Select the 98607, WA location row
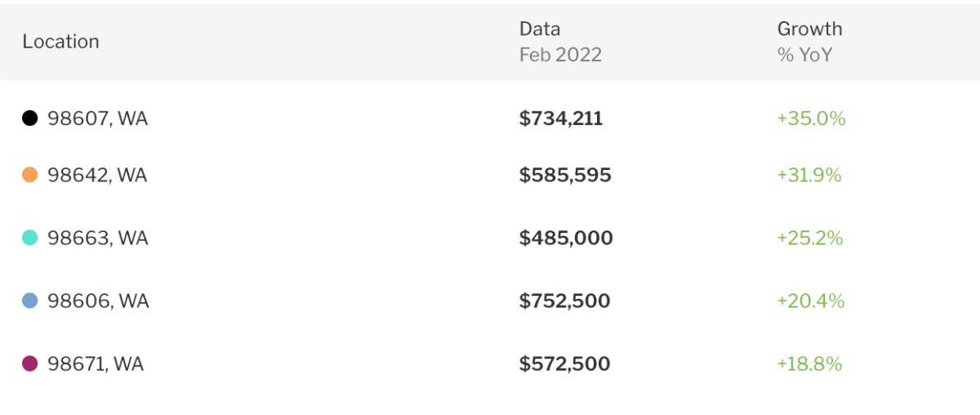This screenshot has width=980, height=415. point(97,118)
